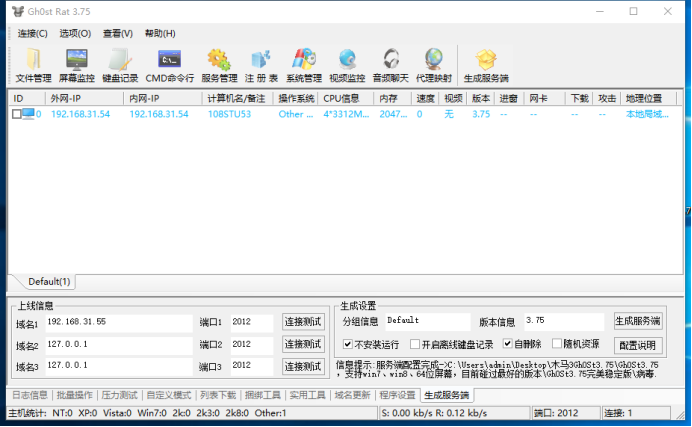Click the 生成服务端 toolbar icon
The width and height of the screenshot is (692, 427).
(486, 65)
